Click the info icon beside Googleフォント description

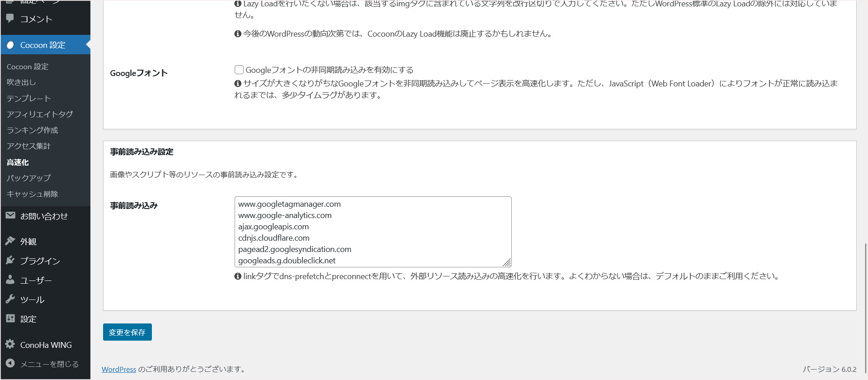238,83
